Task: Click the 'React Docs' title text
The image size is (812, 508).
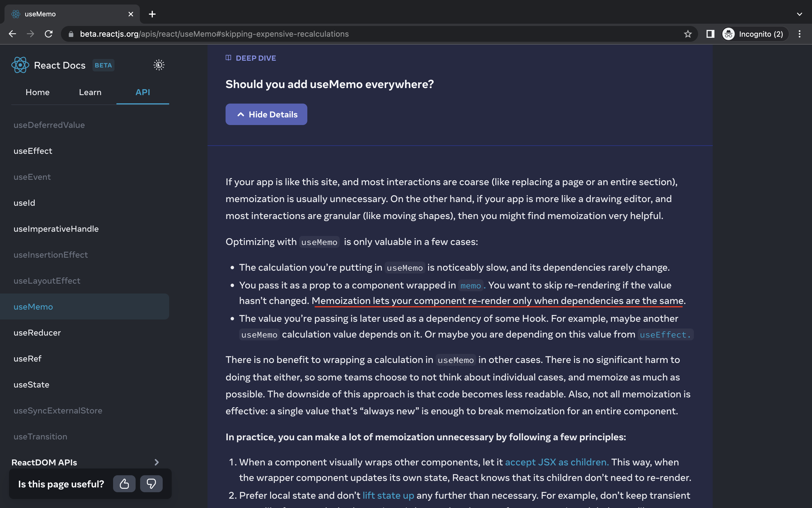Action: [x=60, y=65]
